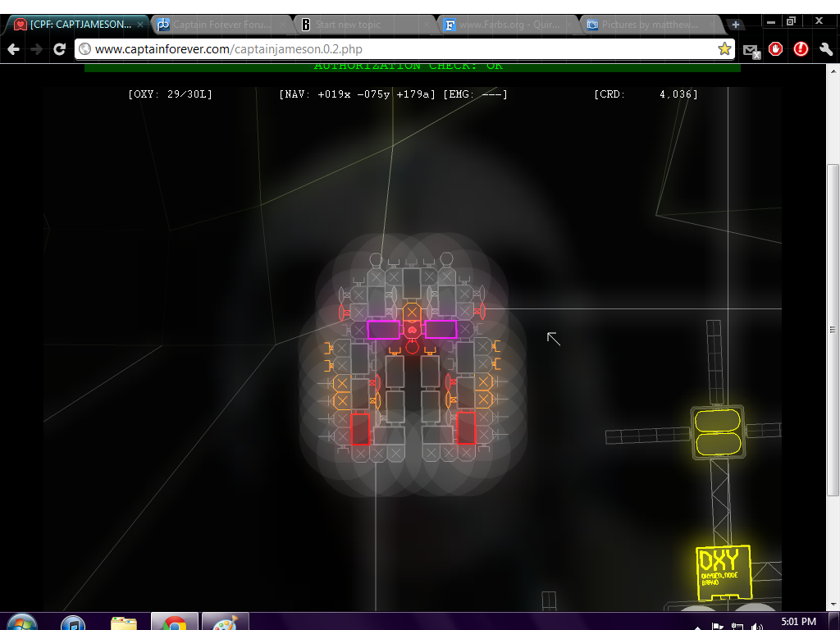Click the network icon in system tray
The image size is (840, 630).
(x=737, y=626)
